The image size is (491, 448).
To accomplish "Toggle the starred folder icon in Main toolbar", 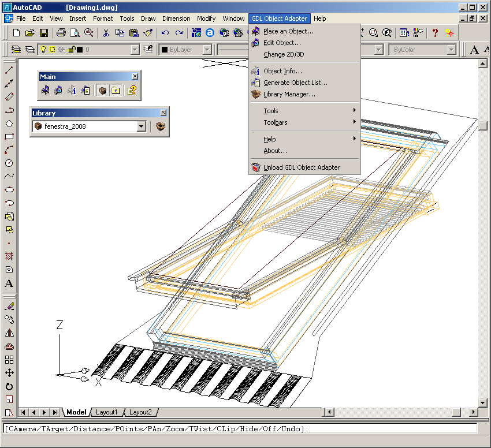I will (x=116, y=91).
